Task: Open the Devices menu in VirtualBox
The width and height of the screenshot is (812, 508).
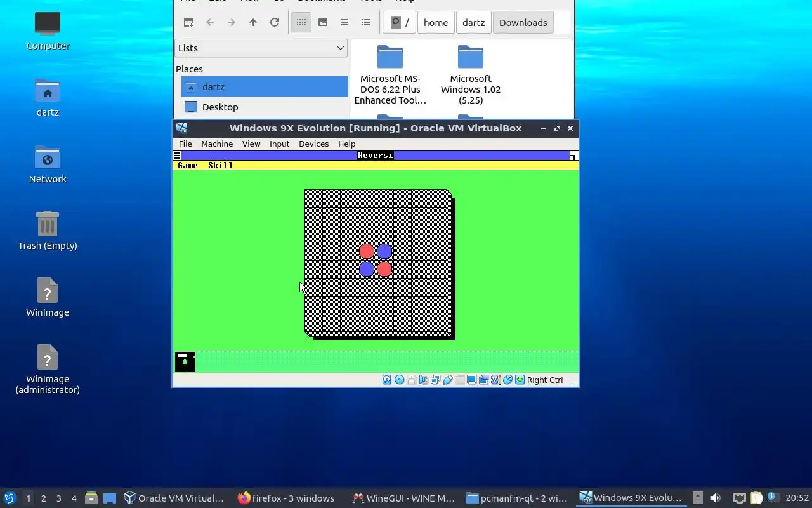Action: [x=313, y=144]
